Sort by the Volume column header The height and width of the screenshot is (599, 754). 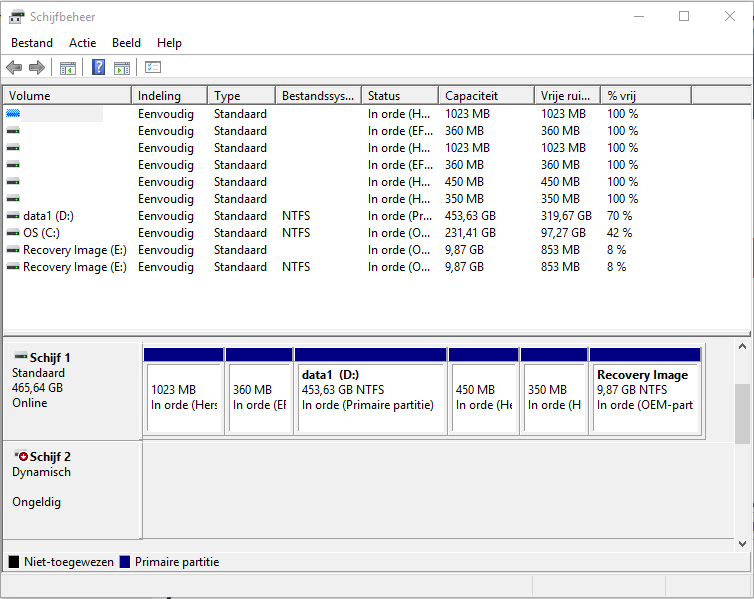tap(66, 96)
